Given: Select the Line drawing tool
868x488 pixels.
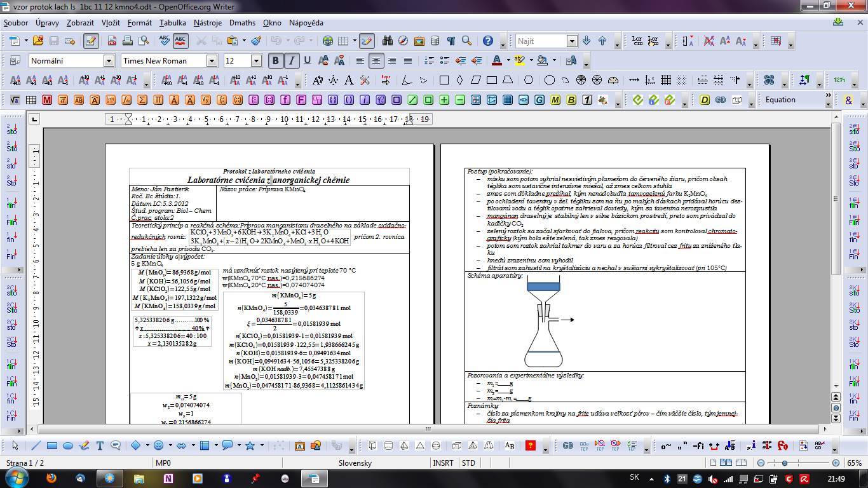Looking at the screenshot, I should coord(36,445).
